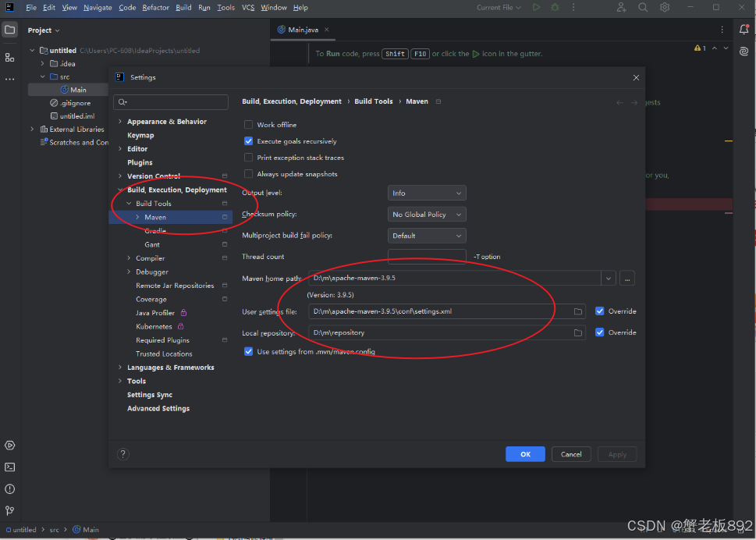Screen dimensions: 756x540
Task: Open the File menu
Action: 31,7
